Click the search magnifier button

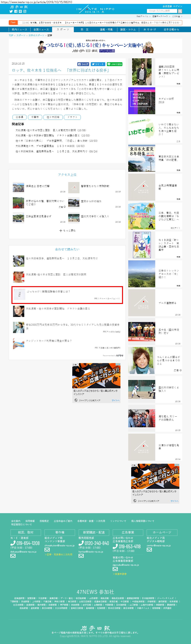[180, 11]
